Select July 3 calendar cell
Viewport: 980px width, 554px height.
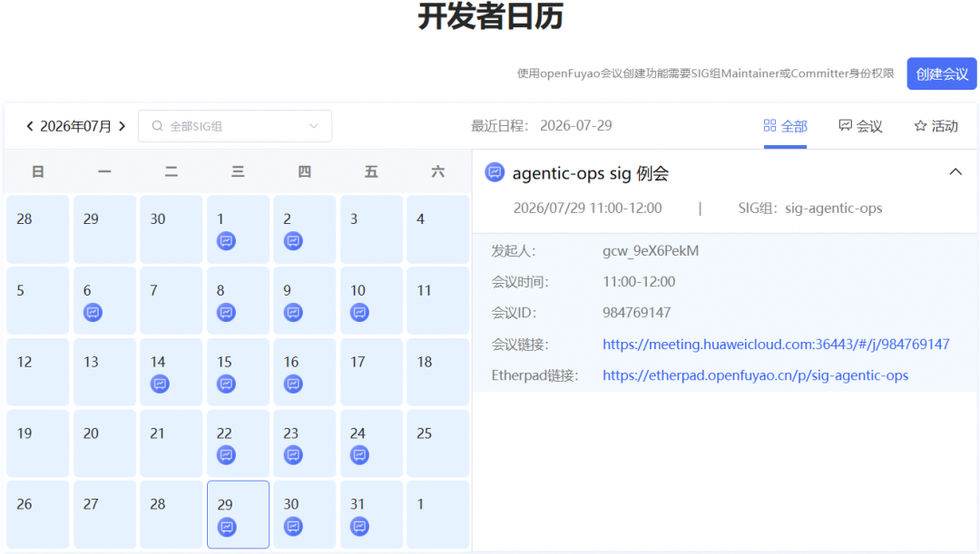(371, 229)
